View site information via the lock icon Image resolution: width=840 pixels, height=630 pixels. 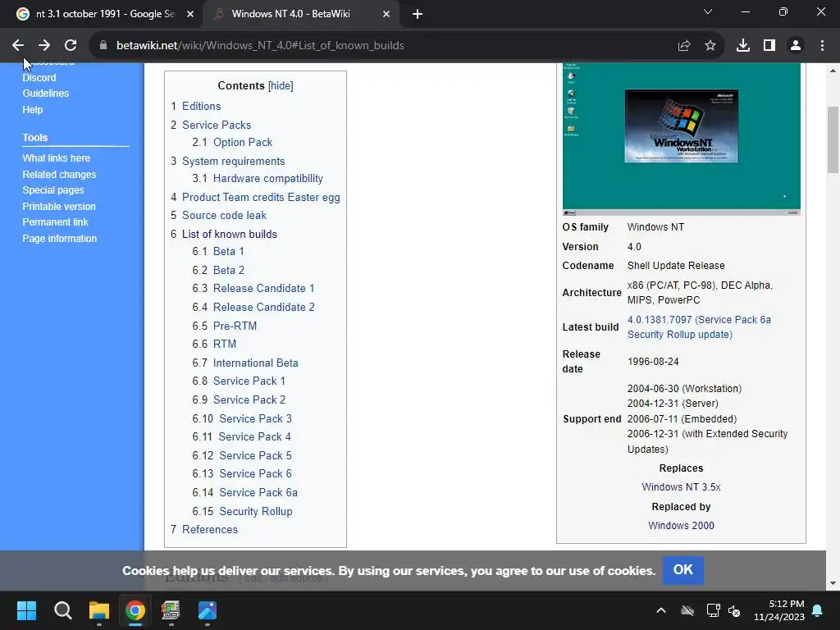point(103,46)
